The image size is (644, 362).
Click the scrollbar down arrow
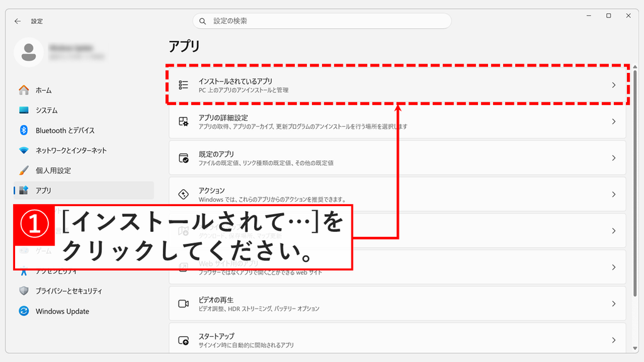[635, 348]
